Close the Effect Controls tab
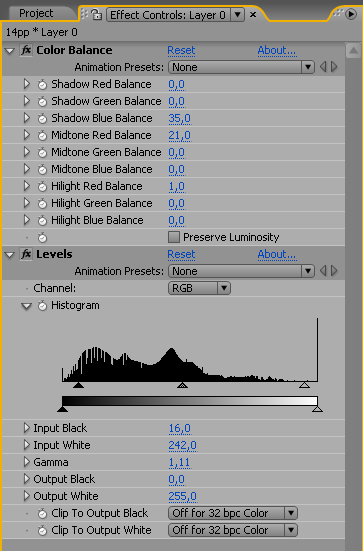 click(253, 15)
